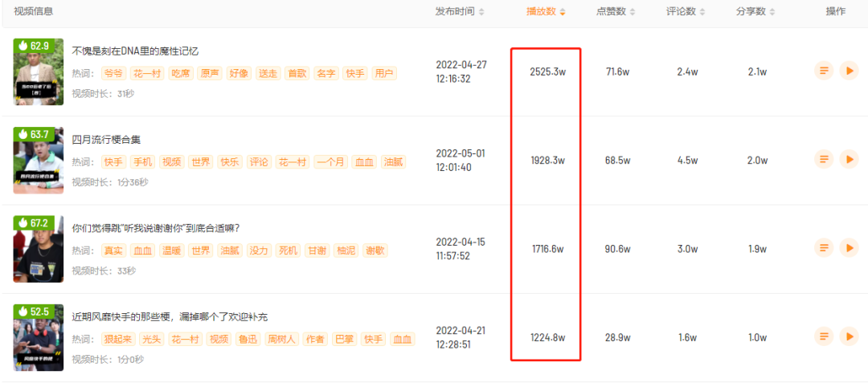Click 视频信息 column header
This screenshot has height=383, width=868.
[x=33, y=11]
